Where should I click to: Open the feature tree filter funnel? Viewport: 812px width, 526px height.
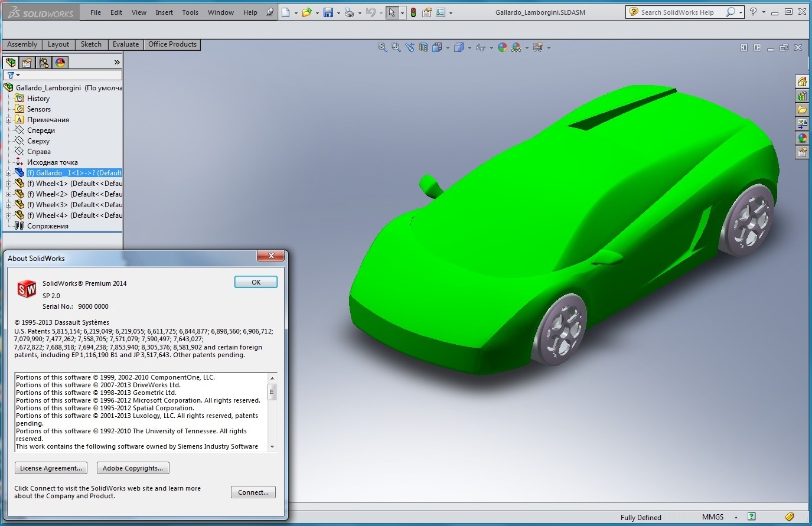11,75
